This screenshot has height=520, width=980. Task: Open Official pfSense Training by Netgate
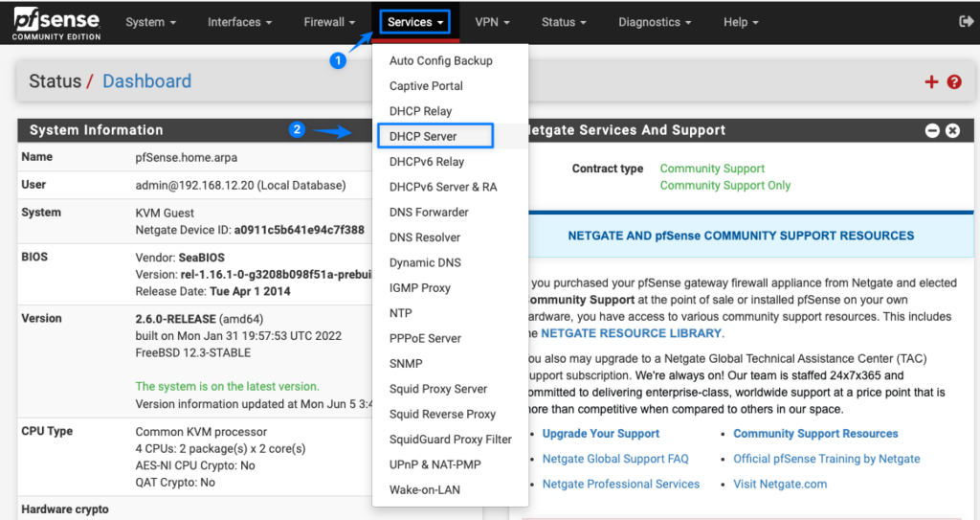[826, 459]
